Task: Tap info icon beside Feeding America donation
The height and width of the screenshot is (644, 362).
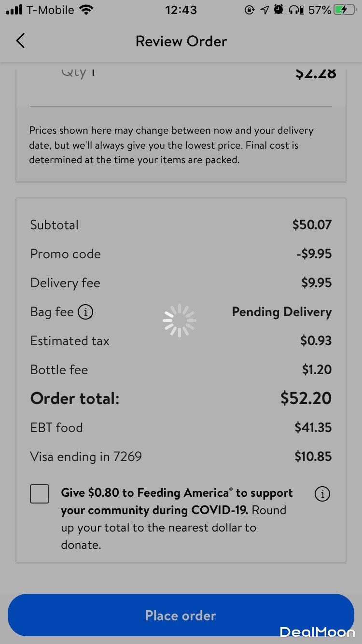Action: [x=322, y=494]
